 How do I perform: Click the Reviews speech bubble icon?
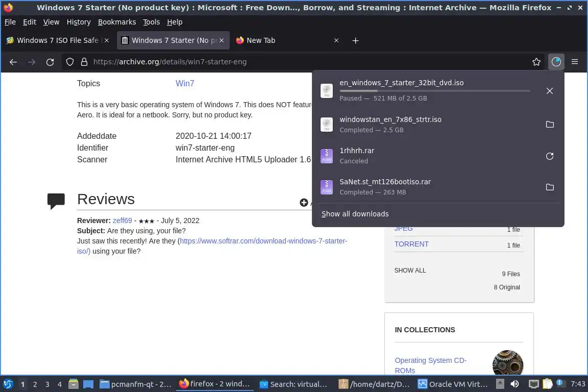point(56,201)
